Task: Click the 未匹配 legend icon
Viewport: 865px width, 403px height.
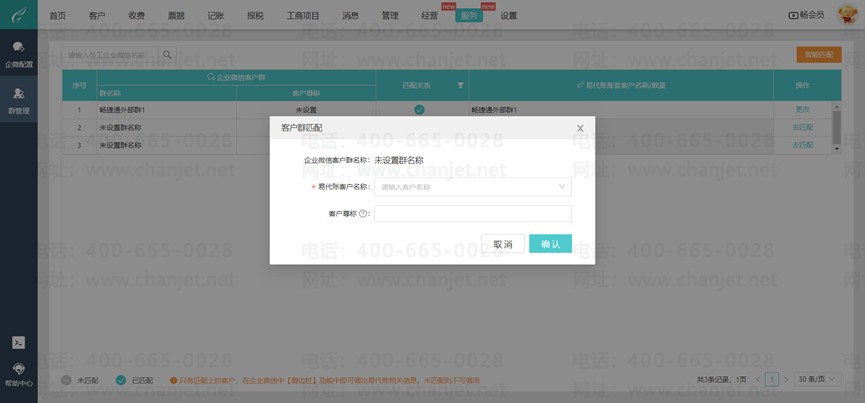Action: click(66, 380)
